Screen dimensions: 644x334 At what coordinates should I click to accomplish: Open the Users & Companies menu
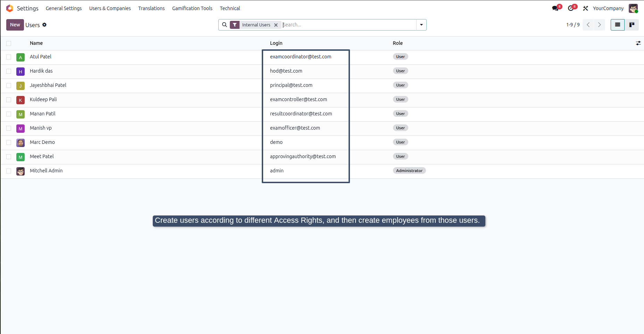point(110,8)
